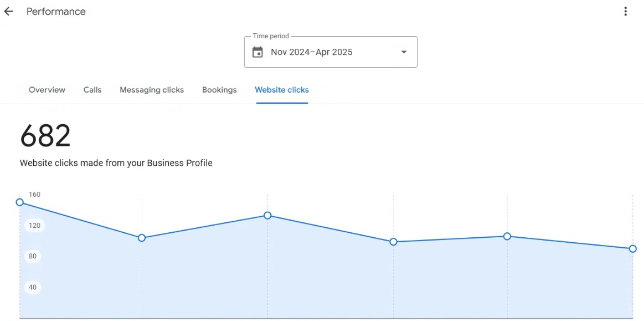The height and width of the screenshot is (321, 644).
Task: Open the Nov 2024–Apr 2025 period selector
Action: pyautogui.click(x=331, y=52)
